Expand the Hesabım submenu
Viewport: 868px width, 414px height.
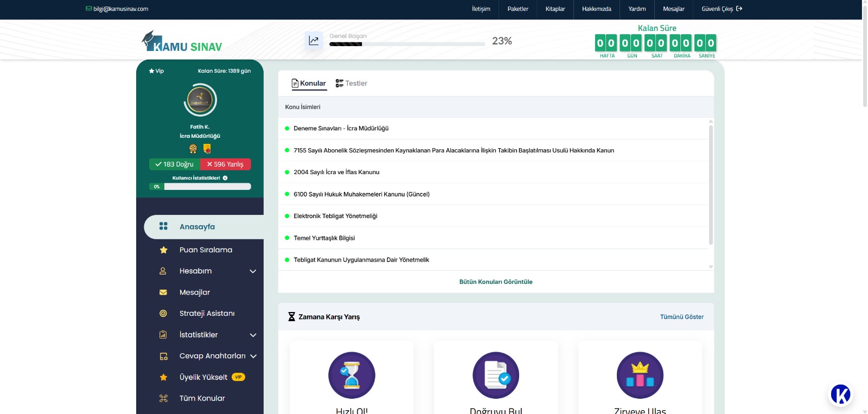(x=253, y=271)
